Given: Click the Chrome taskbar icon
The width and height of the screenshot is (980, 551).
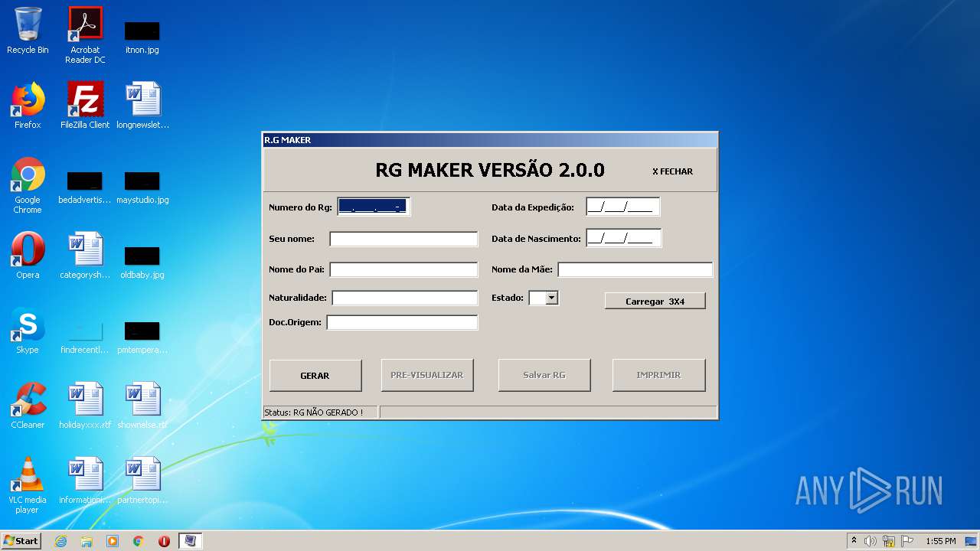Looking at the screenshot, I should click(x=139, y=541).
